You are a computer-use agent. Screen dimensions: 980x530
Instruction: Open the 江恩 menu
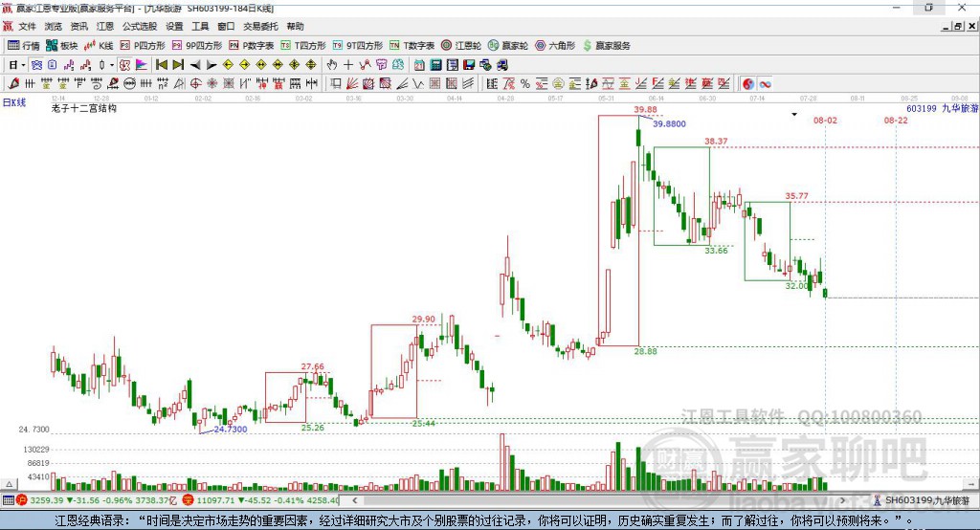tap(105, 26)
